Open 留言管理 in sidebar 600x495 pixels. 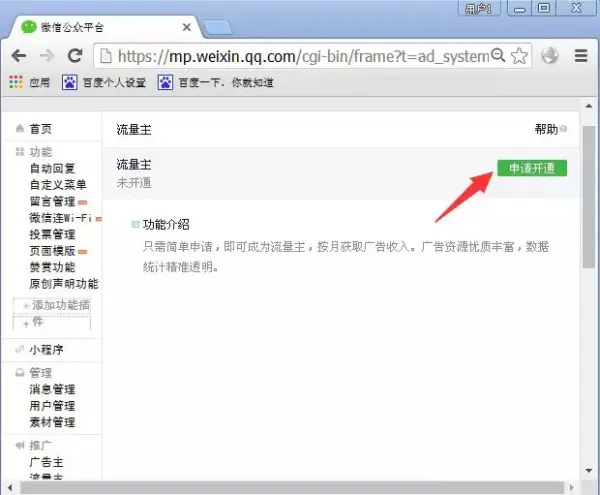[52, 201]
